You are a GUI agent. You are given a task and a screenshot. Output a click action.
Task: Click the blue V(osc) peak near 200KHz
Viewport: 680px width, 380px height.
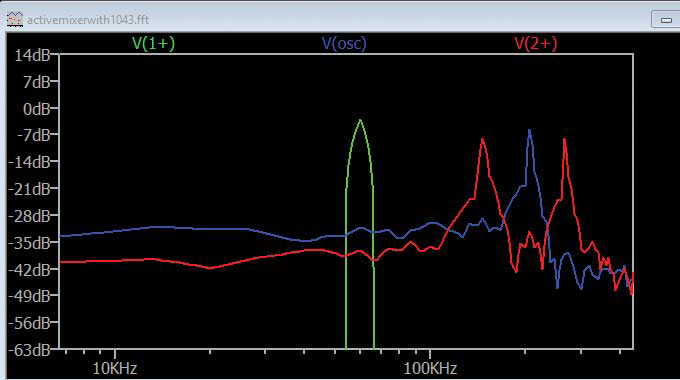pos(529,130)
